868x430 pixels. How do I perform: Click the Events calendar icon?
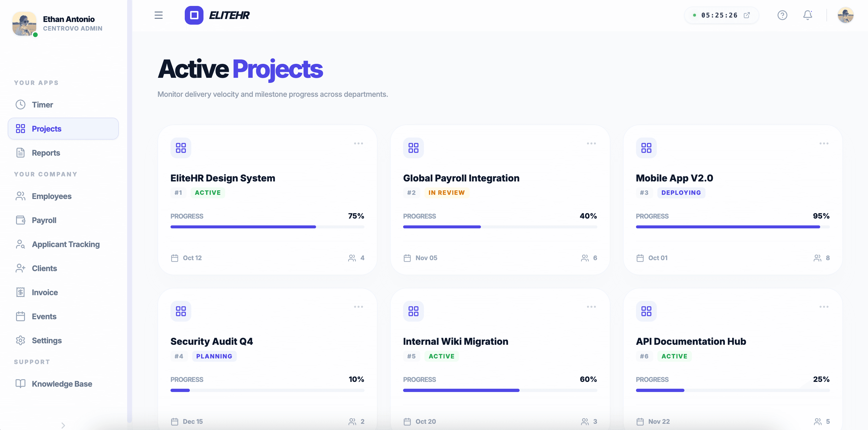pos(20,316)
